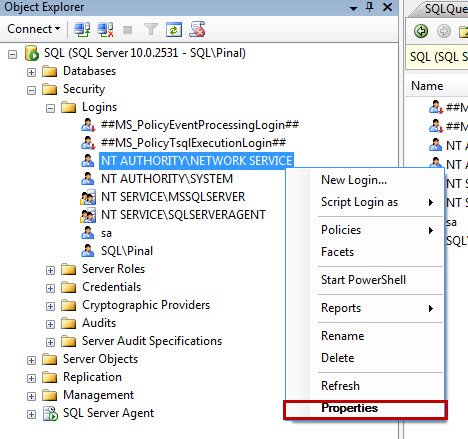Click the Filter funnel icon
This screenshot has height=439, width=468.
tap(151, 29)
